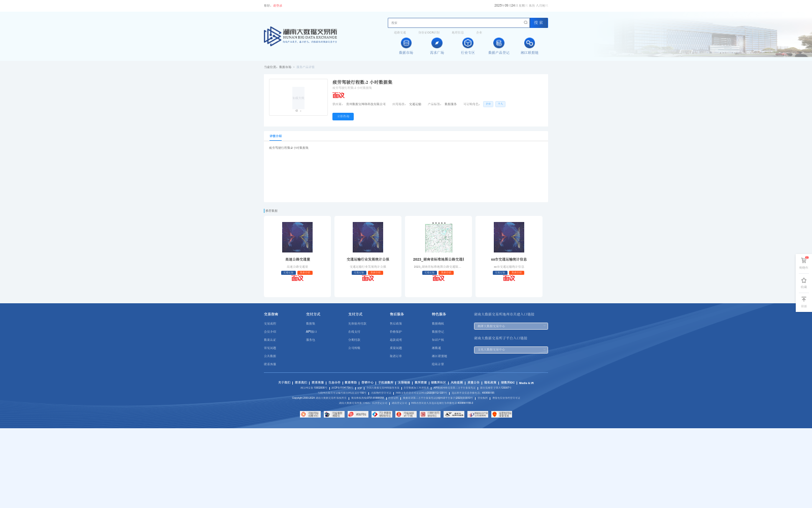Open the 数据产品登记 icon
Image resolution: width=812 pixels, height=508 pixels.
499,43
